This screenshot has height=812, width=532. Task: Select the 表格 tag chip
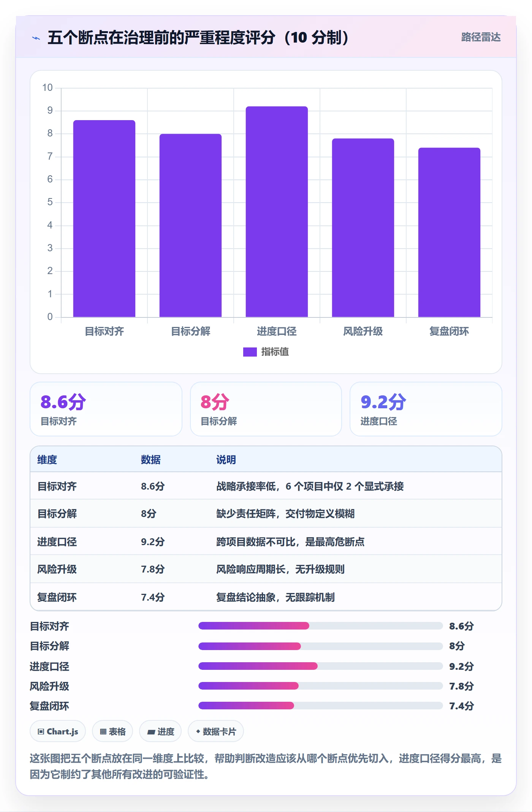click(112, 731)
